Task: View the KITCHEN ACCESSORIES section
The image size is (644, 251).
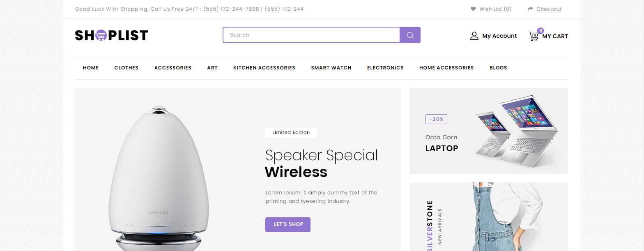Action: click(264, 67)
